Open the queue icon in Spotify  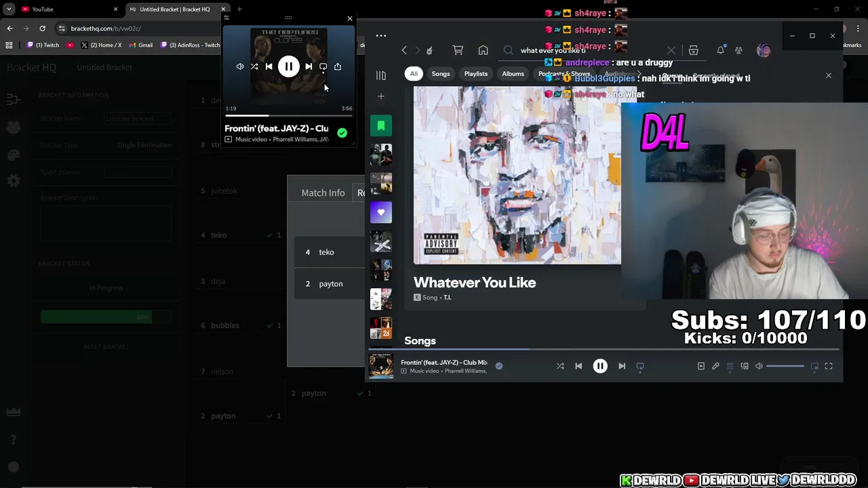[x=730, y=366]
